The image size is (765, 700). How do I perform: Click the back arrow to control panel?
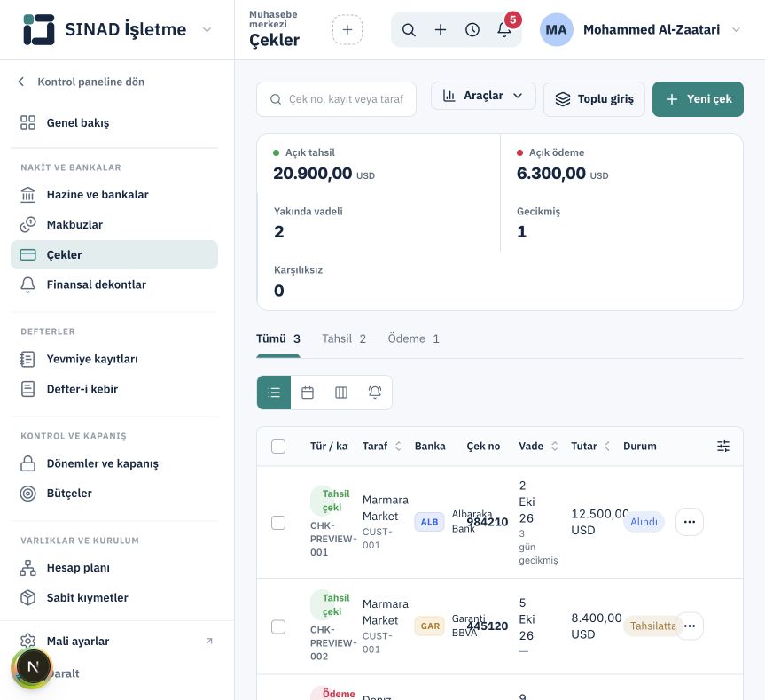tap(21, 82)
